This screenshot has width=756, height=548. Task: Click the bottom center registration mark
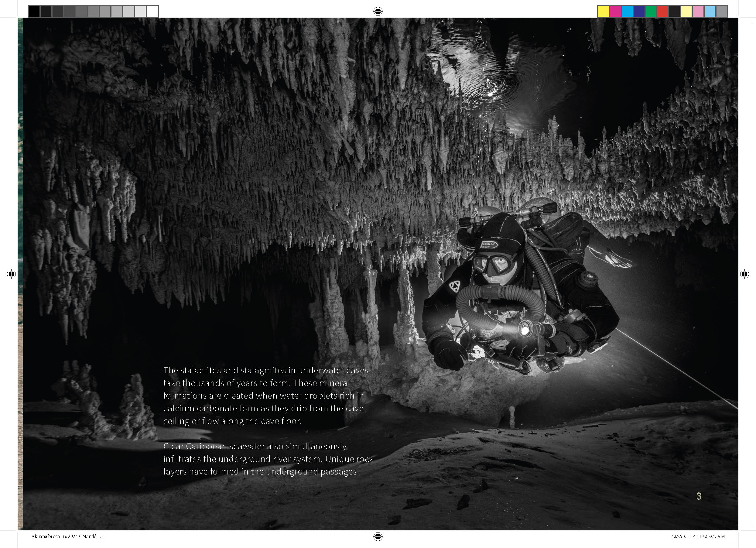click(x=378, y=536)
